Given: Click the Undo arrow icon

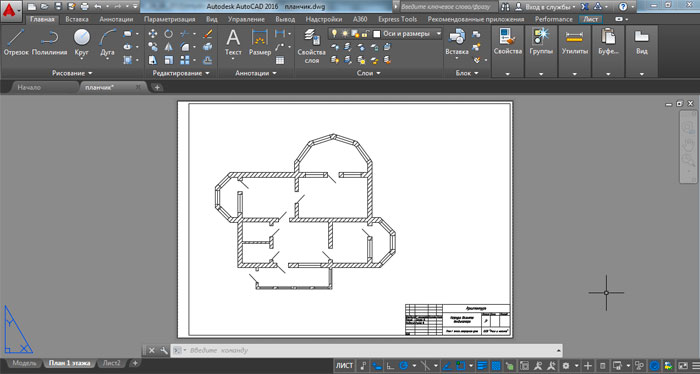Looking at the screenshot, I should (98, 7).
